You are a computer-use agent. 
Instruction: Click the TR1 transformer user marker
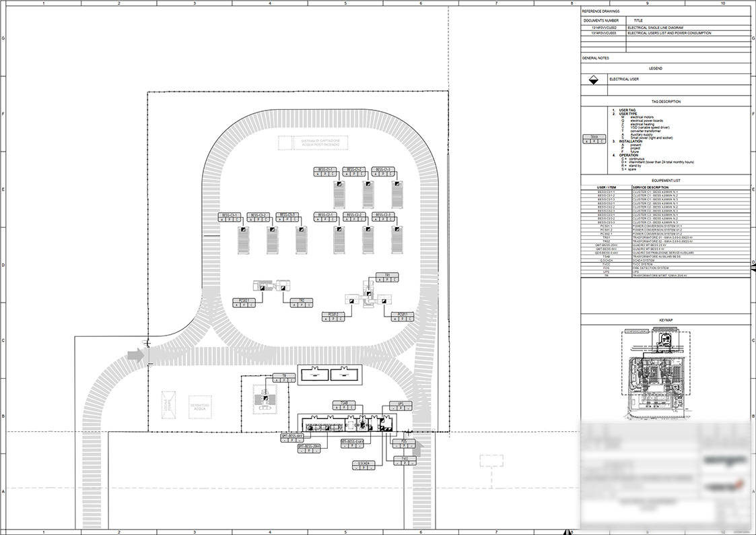coord(369,294)
